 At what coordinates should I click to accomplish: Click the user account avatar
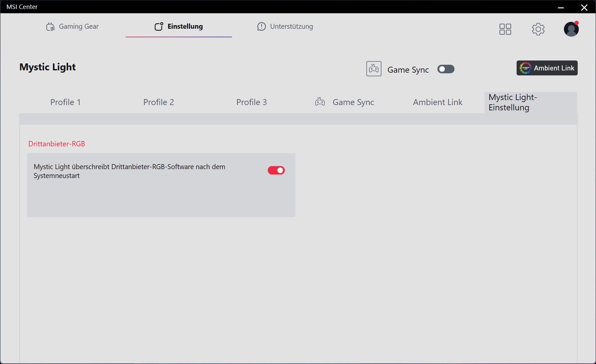pyautogui.click(x=571, y=29)
